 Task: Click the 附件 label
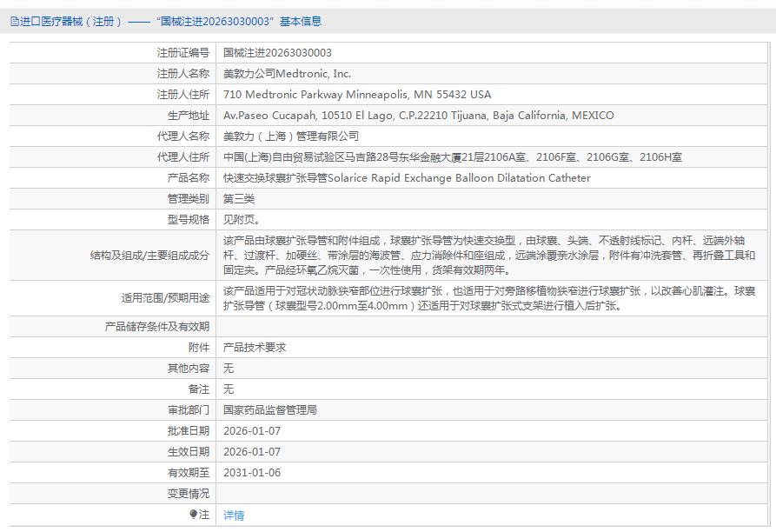click(198, 348)
